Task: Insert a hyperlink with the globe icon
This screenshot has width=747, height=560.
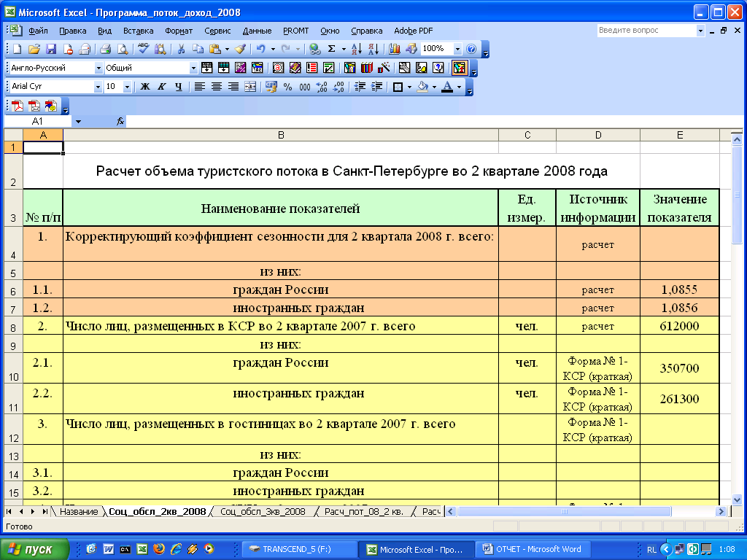Action: tap(314, 49)
